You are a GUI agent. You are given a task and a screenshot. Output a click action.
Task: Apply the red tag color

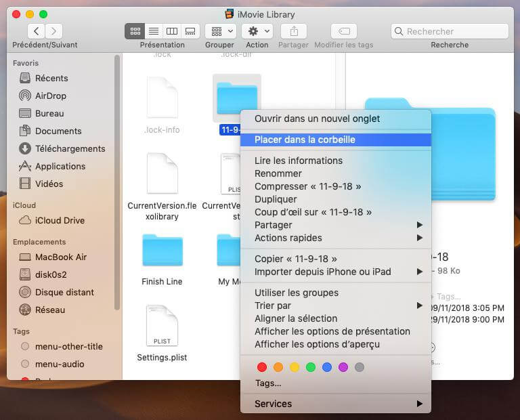pos(262,367)
